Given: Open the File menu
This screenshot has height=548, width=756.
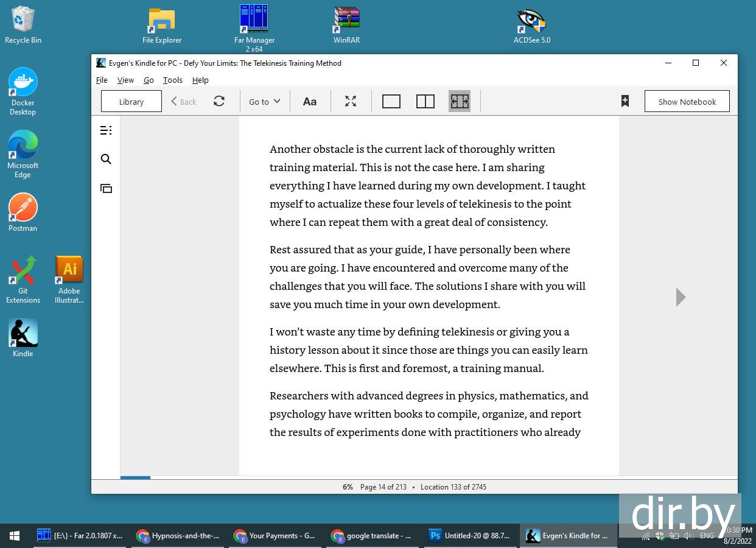Looking at the screenshot, I should tap(102, 80).
